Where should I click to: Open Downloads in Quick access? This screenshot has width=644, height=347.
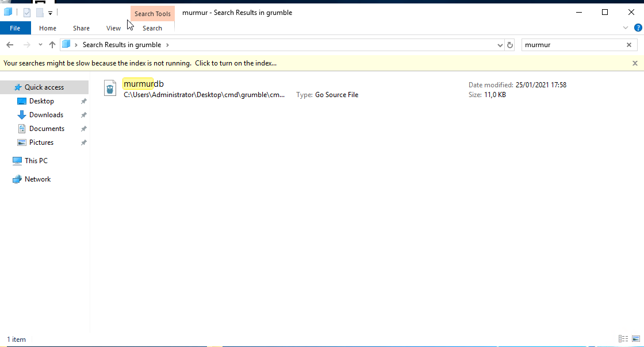[46, 115]
